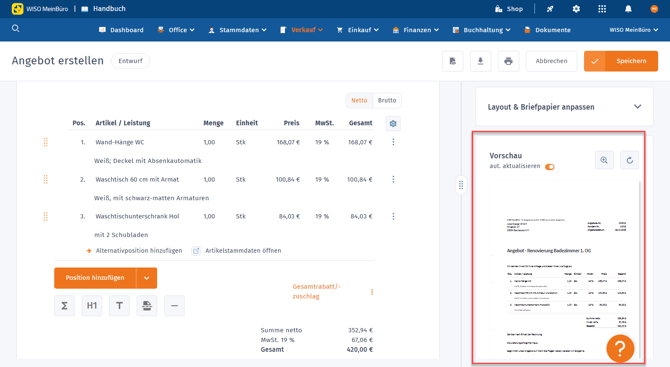
Task: Expand Layout & Briefpapier anpassen
Action: (x=564, y=107)
